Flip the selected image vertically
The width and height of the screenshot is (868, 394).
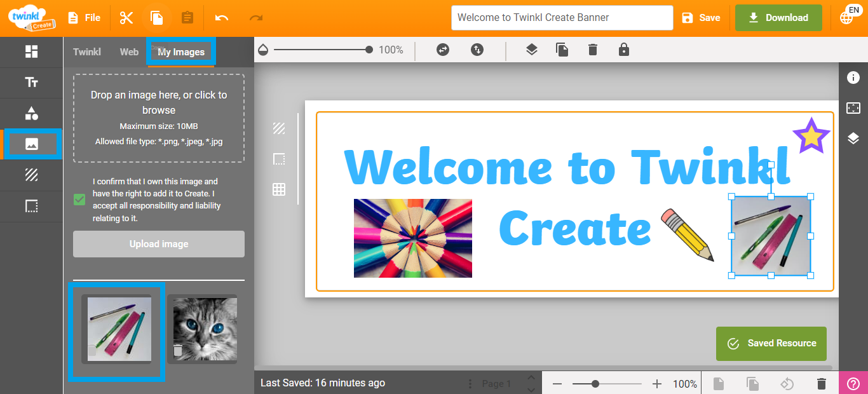(x=477, y=49)
